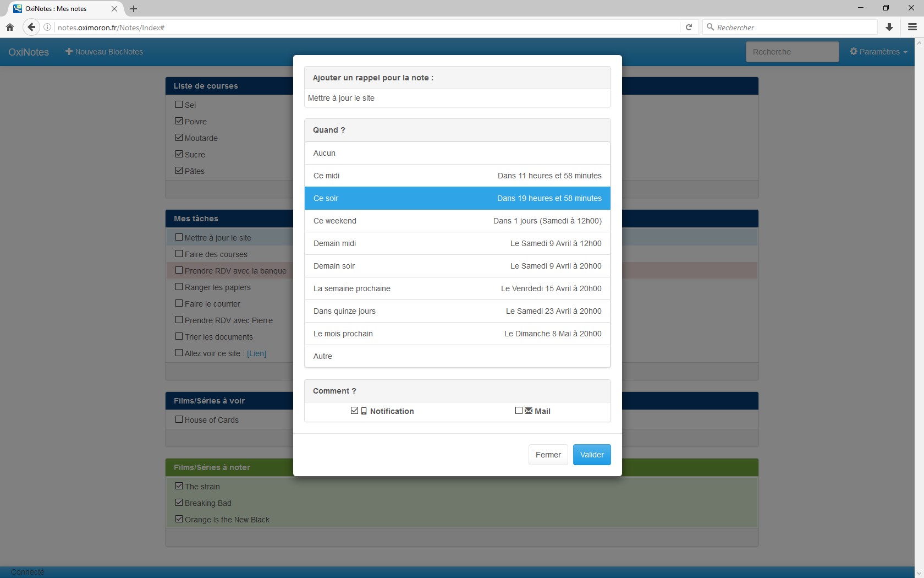Screen dimensions: 924x578
Task: Click the browser home icon
Action: (10, 27)
